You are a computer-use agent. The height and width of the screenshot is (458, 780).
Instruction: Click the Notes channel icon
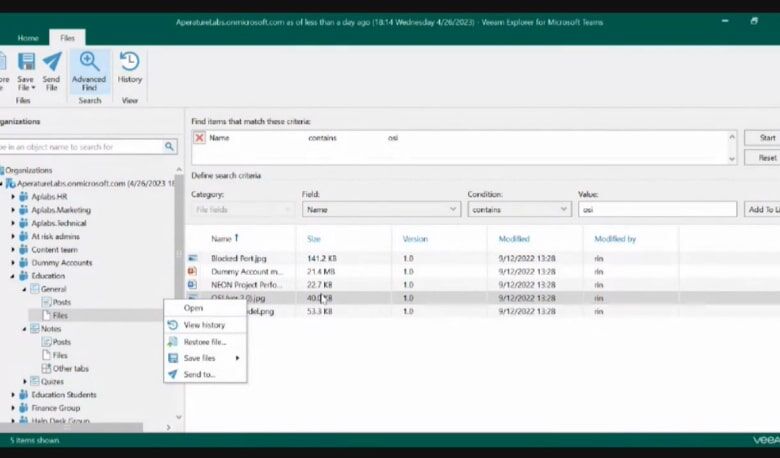click(35, 329)
